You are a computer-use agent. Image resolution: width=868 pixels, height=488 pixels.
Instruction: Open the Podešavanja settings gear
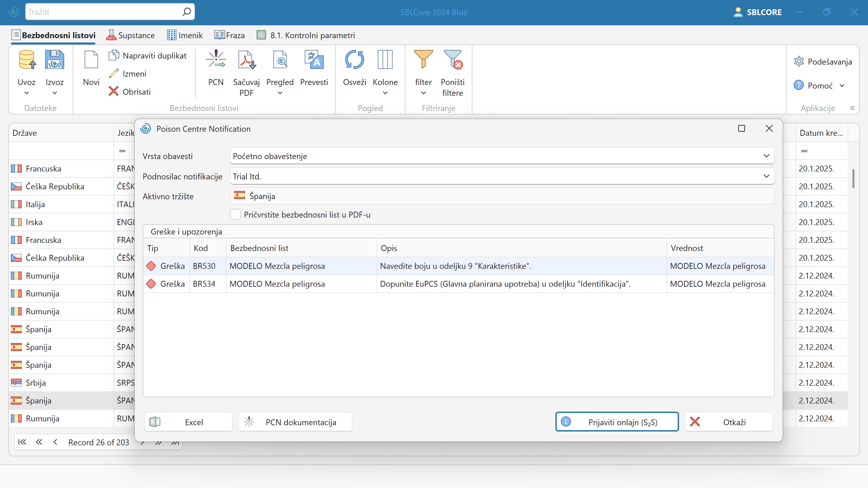click(x=799, y=62)
